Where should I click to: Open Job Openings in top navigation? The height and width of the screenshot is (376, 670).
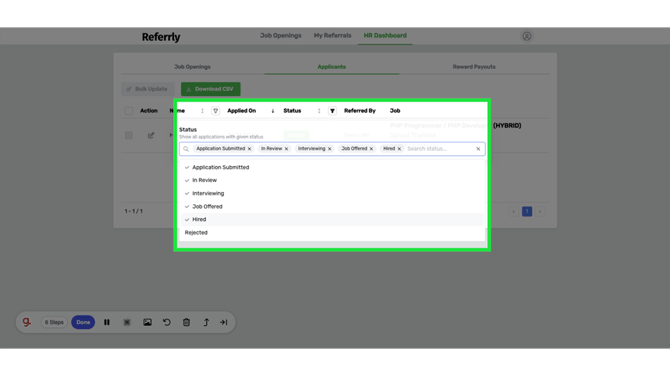point(280,35)
